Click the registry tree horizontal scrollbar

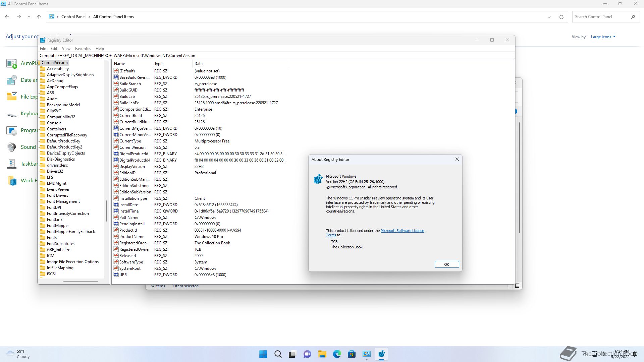pos(80,281)
